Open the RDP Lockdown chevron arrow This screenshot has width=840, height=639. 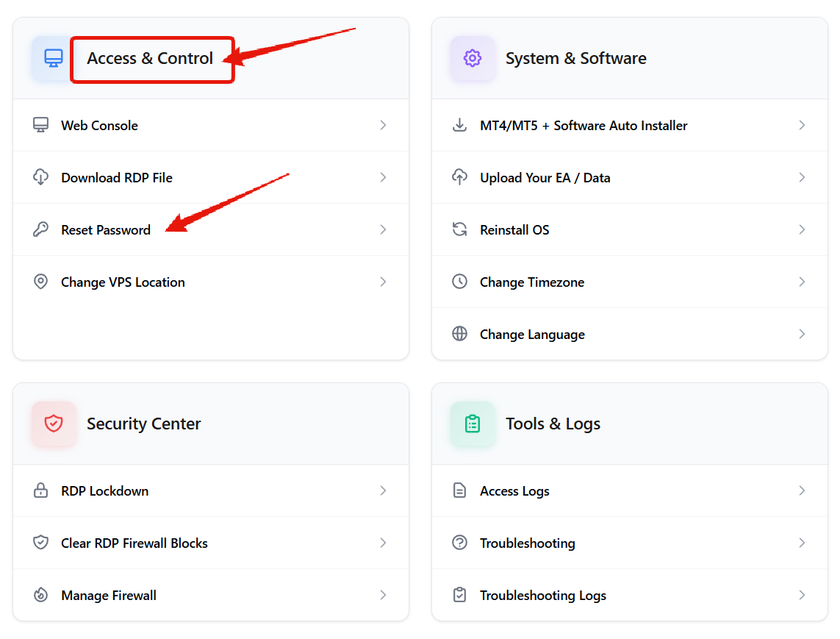pos(383,490)
